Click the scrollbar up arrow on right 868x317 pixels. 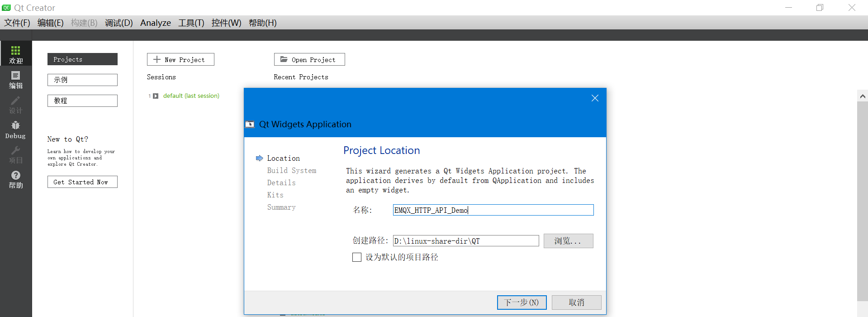[x=863, y=96]
